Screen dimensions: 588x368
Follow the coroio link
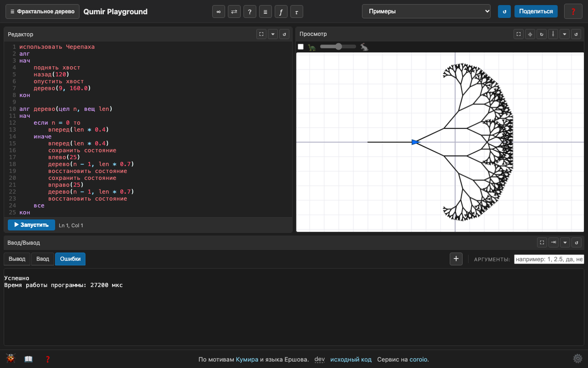418,359
